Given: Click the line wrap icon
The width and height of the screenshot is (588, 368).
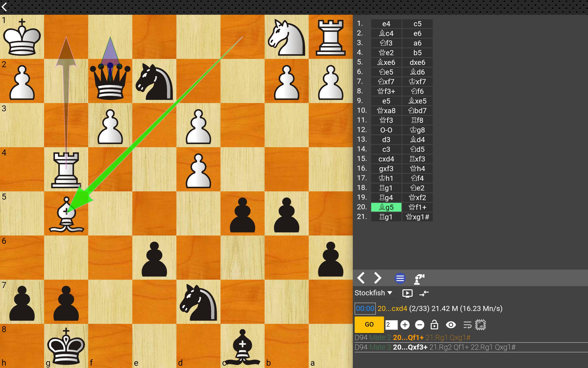Looking at the screenshot, I should pos(467,325).
